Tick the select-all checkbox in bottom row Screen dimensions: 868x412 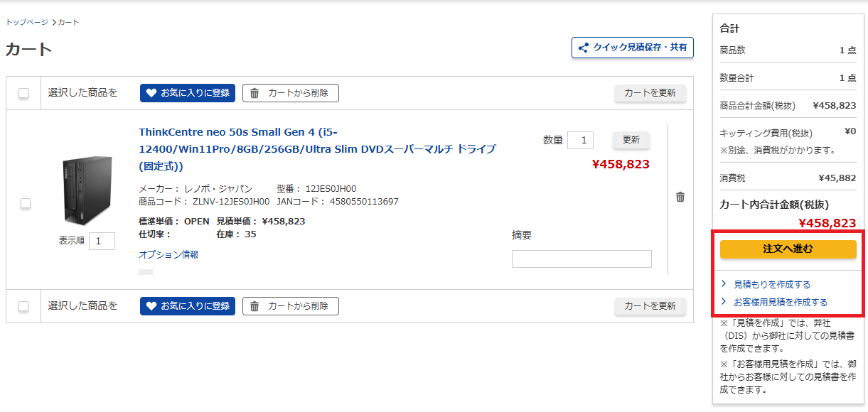point(23,306)
